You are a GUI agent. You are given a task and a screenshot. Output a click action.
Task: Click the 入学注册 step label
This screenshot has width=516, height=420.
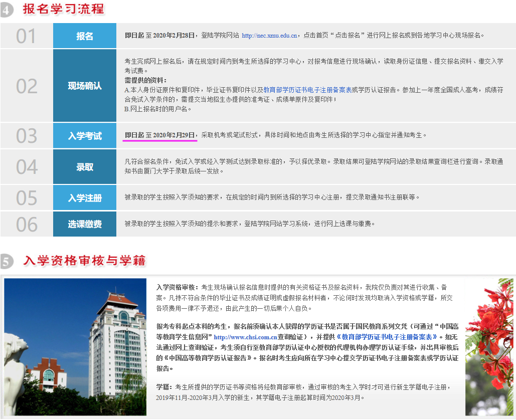(85, 197)
